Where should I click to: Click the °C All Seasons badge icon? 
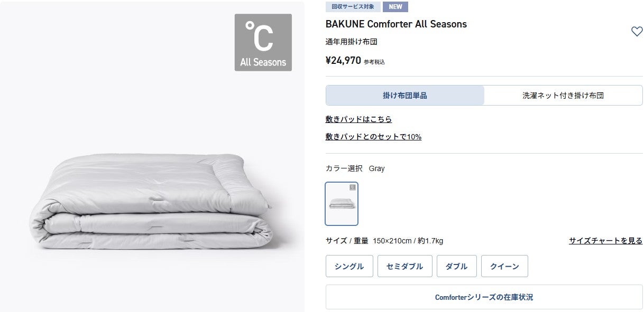[263, 42]
